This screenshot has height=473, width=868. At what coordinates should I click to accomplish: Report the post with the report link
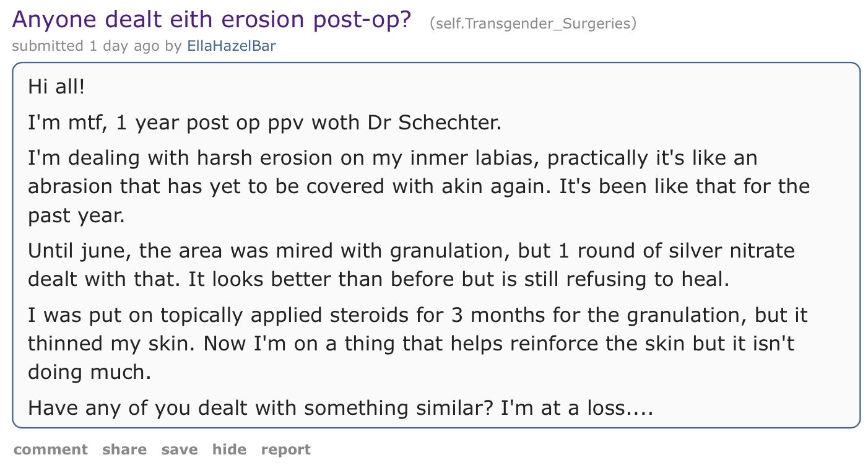coord(286,449)
